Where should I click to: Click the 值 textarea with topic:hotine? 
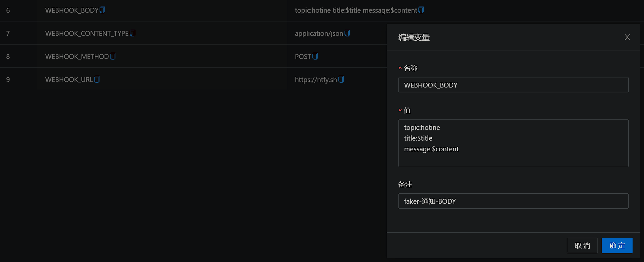[x=513, y=143]
